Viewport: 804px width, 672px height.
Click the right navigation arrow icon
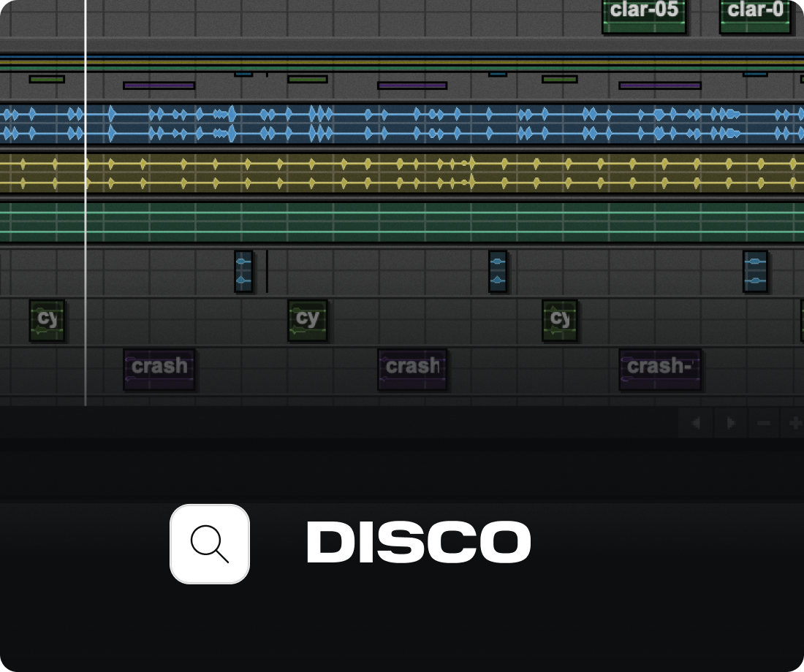pyautogui.click(x=730, y=423)
